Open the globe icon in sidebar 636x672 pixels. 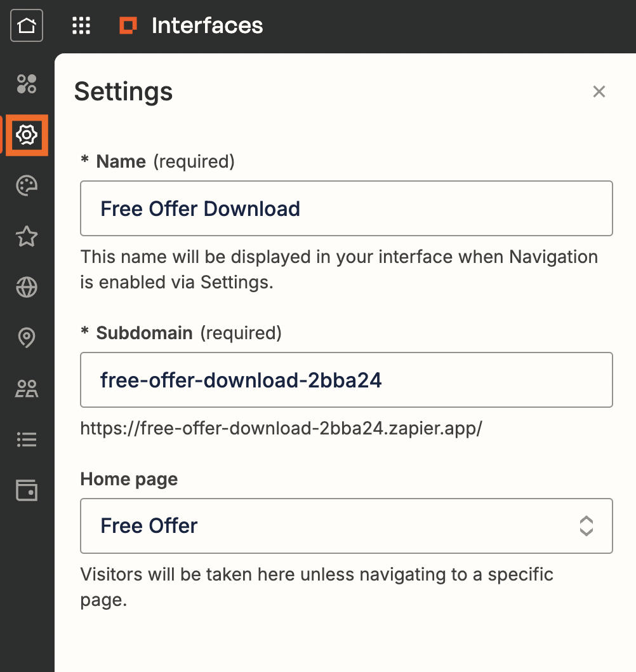click(x=27, y=288)
